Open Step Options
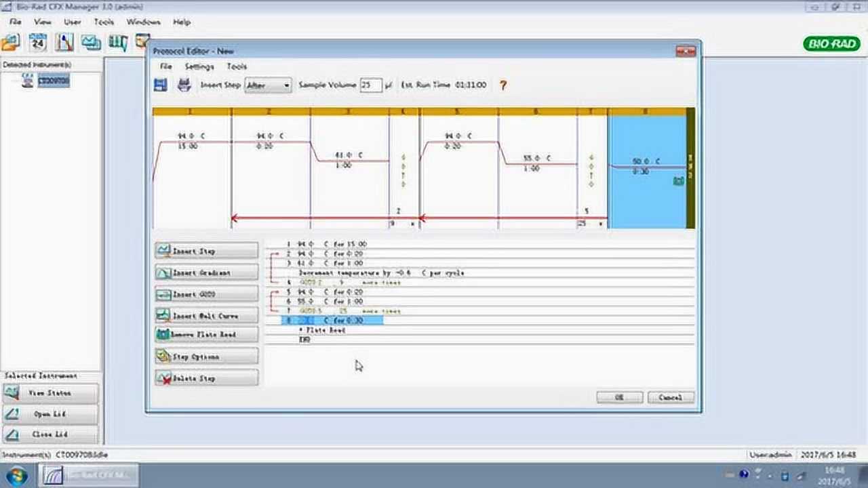This screenshot has height=488, width=868. [x=206, y=357]
